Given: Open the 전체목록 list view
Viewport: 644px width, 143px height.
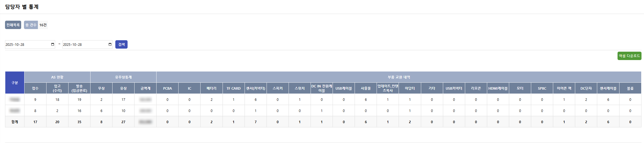Looking at the screenshot, I should (x=13, y=25).
